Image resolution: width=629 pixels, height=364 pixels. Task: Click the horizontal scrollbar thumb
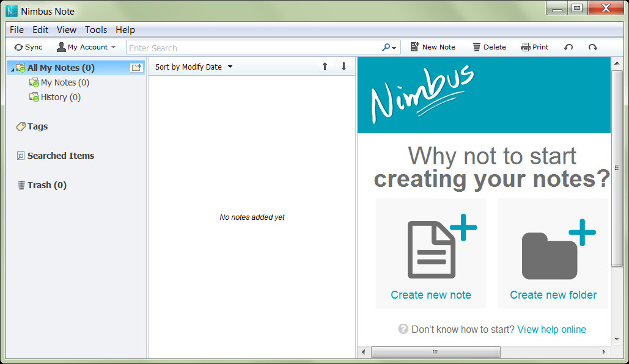pos(436,352)
